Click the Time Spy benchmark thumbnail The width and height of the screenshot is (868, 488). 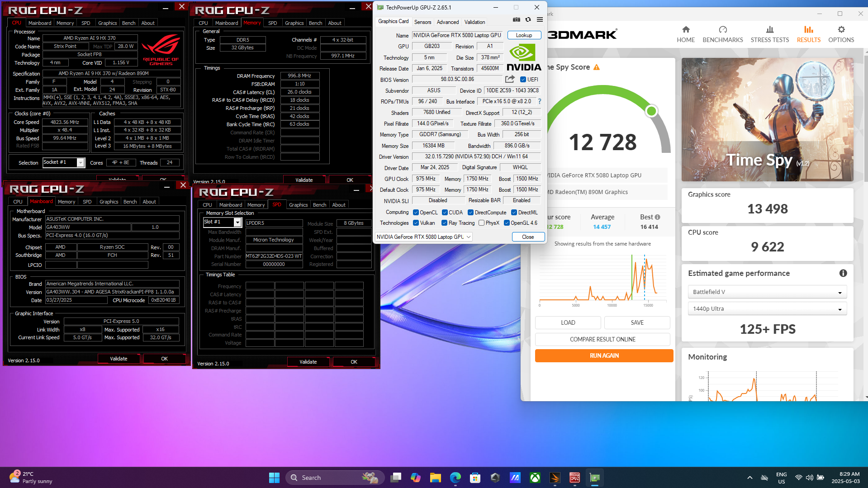[767, 119]
